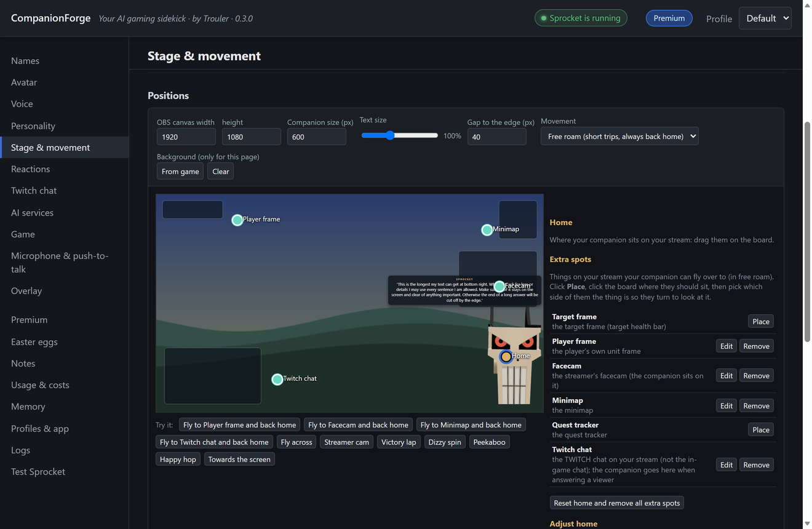Click the canvas height field
The width and height of the screenshot is (812, 529).
click(251, 137)
